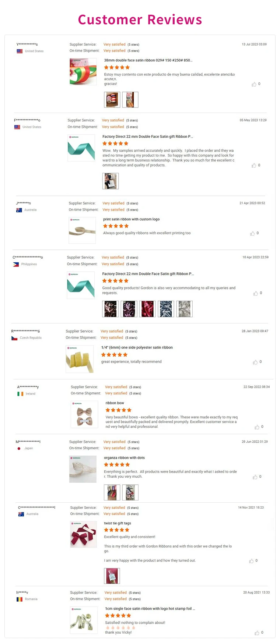Give thumbs-up to the Philippines reviewer's review

tap(256, 293)
